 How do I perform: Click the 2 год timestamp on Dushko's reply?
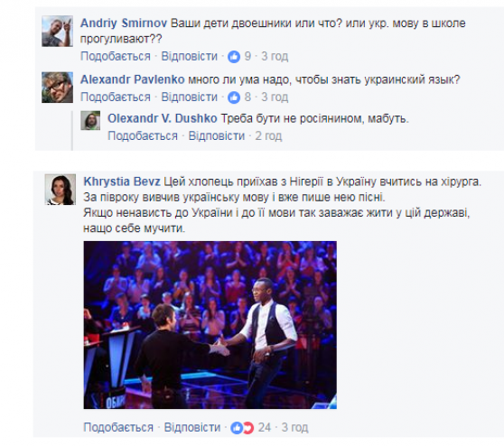pyautogui.click(x=268, y=136)
